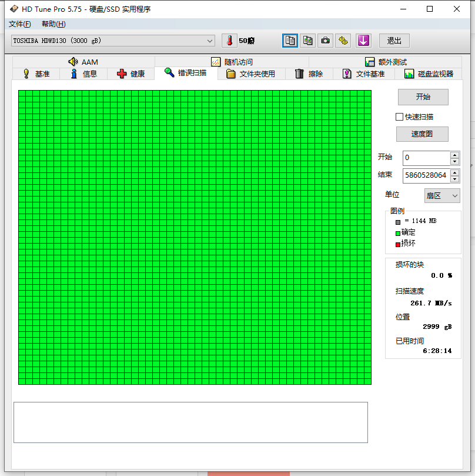This screenshot has width=475, height=476.
Task: Switch to the 基准 tab
Action: [x=36, y=74]
